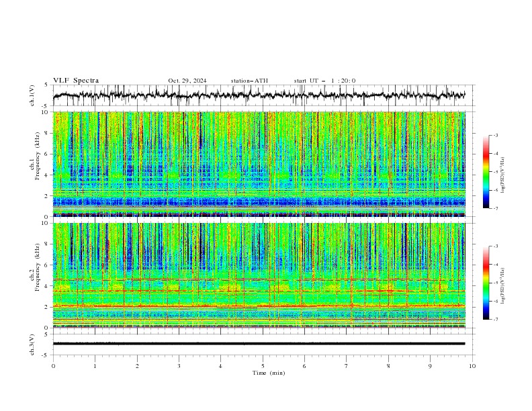Click the time axis tick "6"

[304, 366]
